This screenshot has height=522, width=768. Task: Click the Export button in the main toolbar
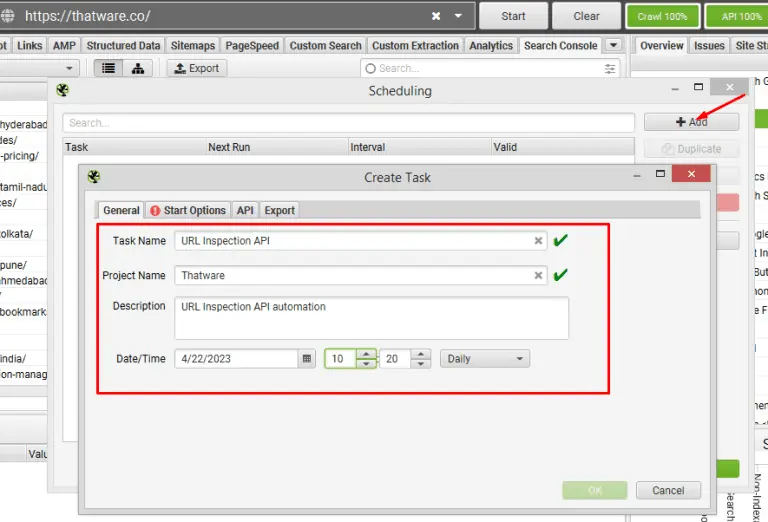(197, 68)
